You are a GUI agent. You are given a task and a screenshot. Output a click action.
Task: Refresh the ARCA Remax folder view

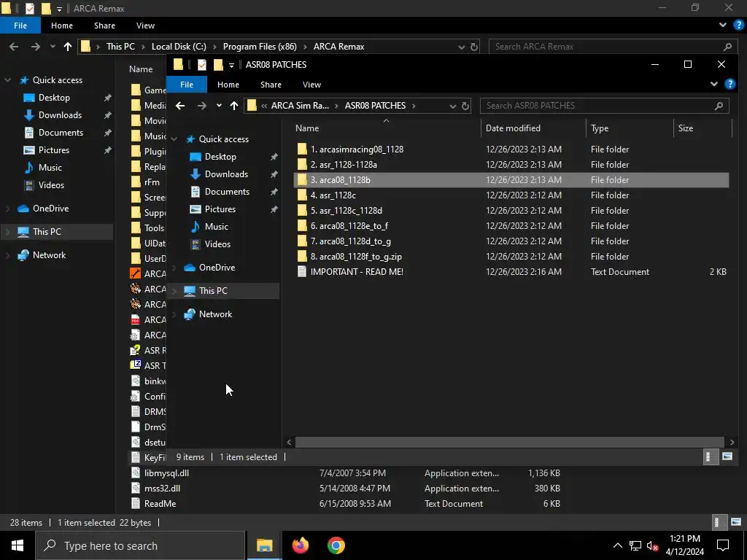pyautogui.click(x=474, y=47)
